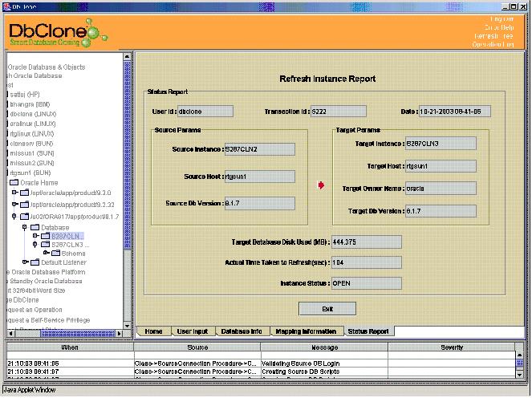The height and width of the screenshot is (398, 532).
Task: Click log table scroll-up arrow
Action: [x=519, y=355]
